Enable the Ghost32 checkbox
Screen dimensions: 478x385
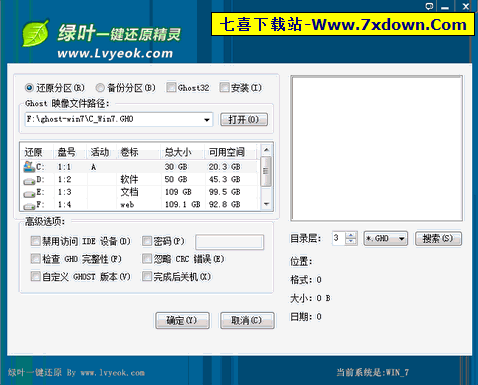coord(171,87)
